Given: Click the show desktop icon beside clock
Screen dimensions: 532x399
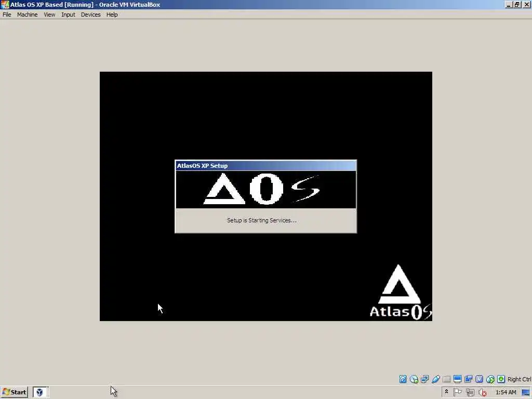Looking at the screenshot, I should coord(526,393).
